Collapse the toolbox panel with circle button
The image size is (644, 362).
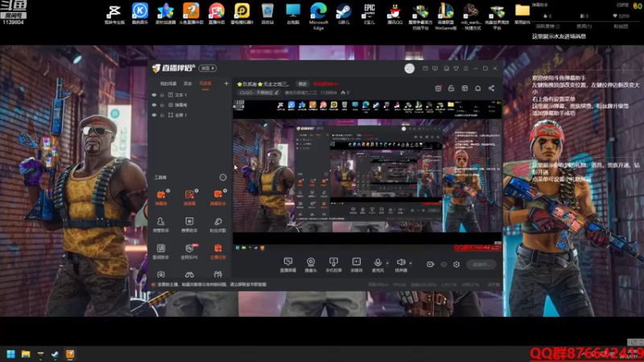tap(223, 177)
